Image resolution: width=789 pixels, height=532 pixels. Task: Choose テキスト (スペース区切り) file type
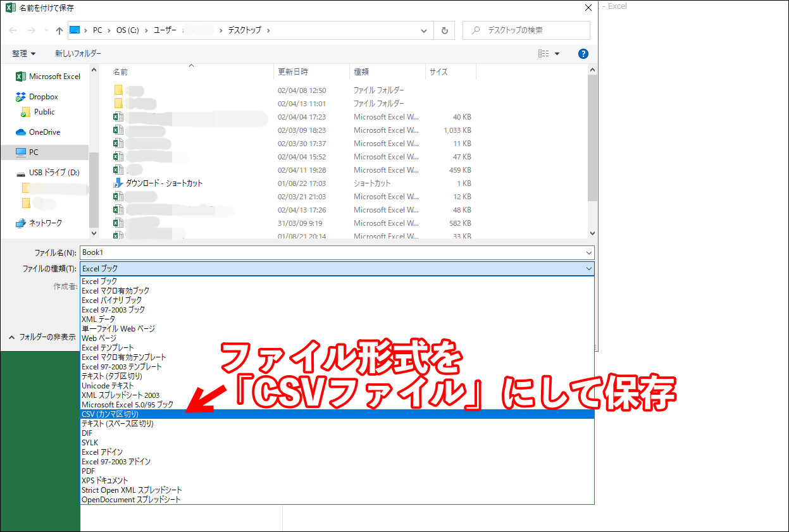click(x=337, y=424)
